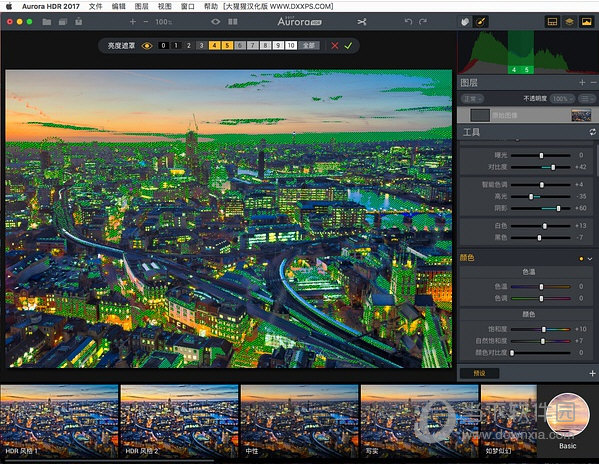This screenshot has width=599, height=464.
Task: Click the 4-5 highlighted histogram zone
Action: 520,53
